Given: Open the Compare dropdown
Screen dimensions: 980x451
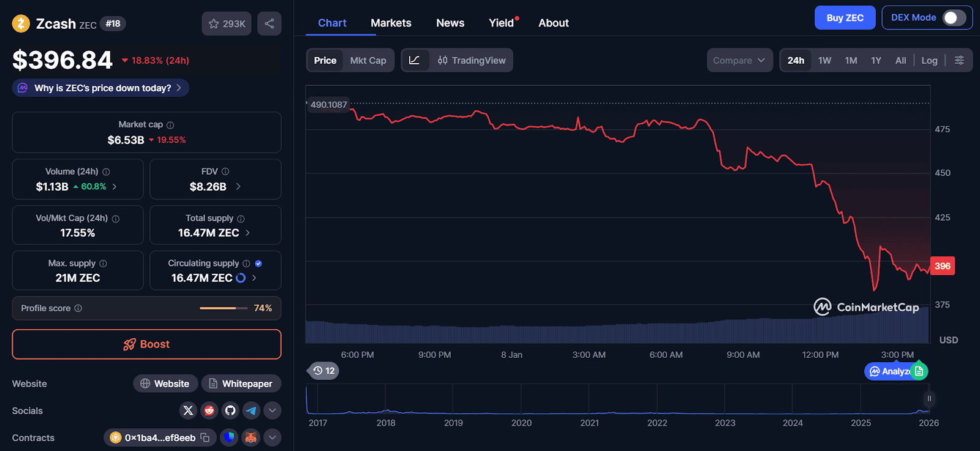Looking at the screenshot, I should 739,60.
